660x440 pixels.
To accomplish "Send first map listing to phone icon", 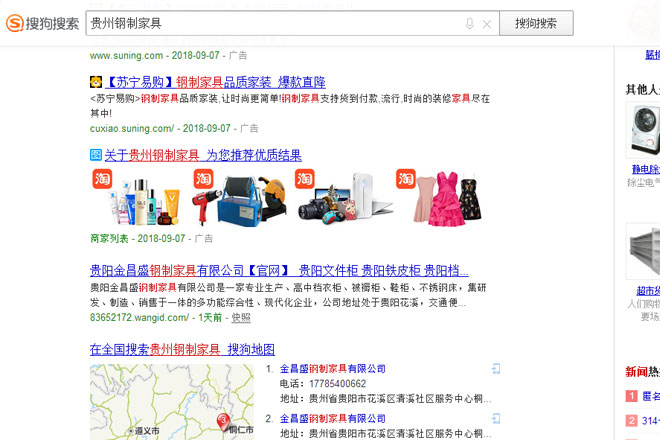I will 496,369.
